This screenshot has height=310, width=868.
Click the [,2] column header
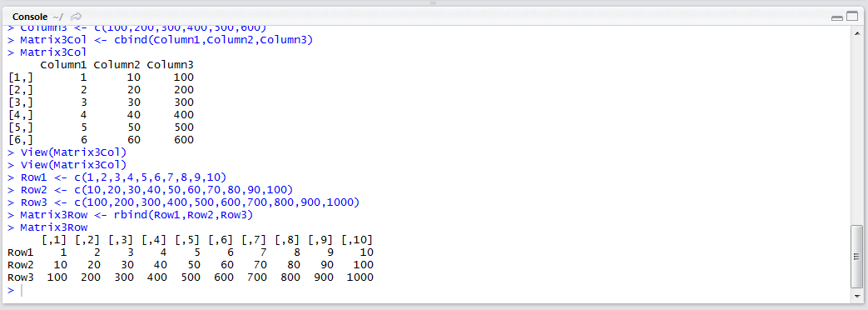tap(87, 240)
